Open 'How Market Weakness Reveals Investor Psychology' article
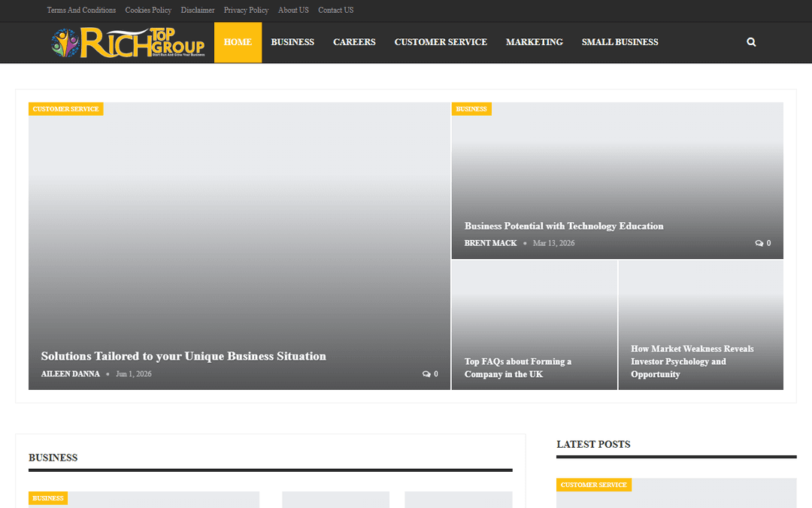Viewport: 812px width, 508px height. tap(692, 361)
